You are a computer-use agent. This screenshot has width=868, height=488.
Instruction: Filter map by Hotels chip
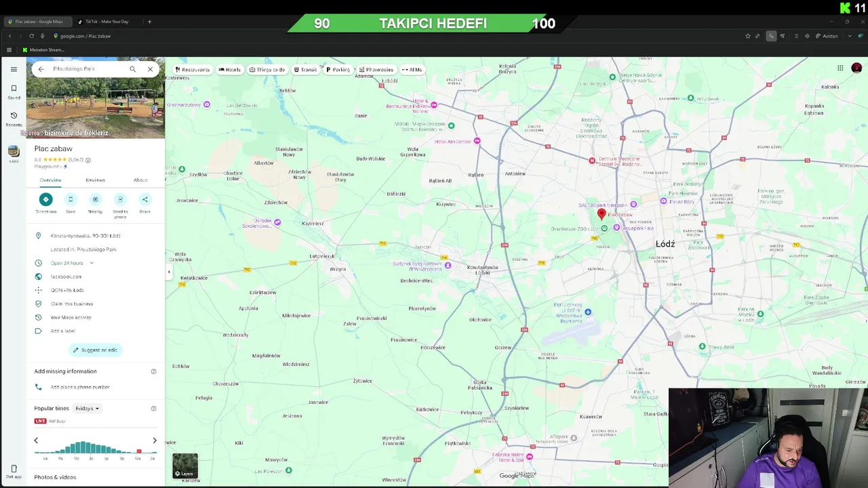(229, 70)
